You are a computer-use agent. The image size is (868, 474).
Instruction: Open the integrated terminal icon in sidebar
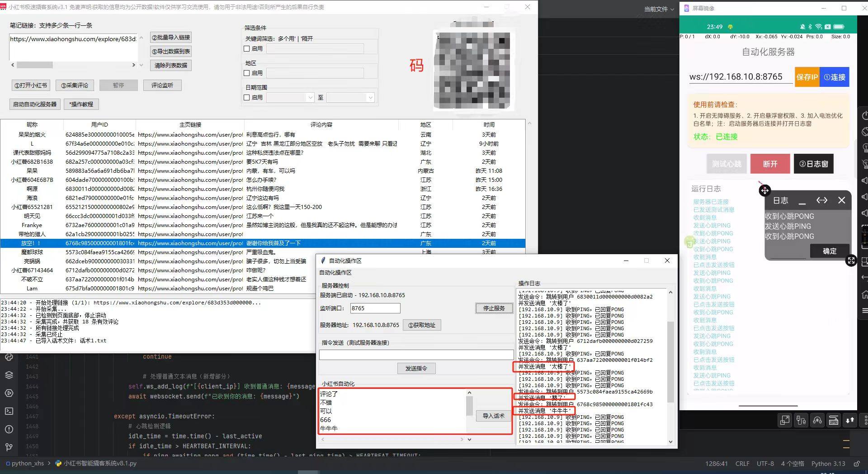pos(9,411)
